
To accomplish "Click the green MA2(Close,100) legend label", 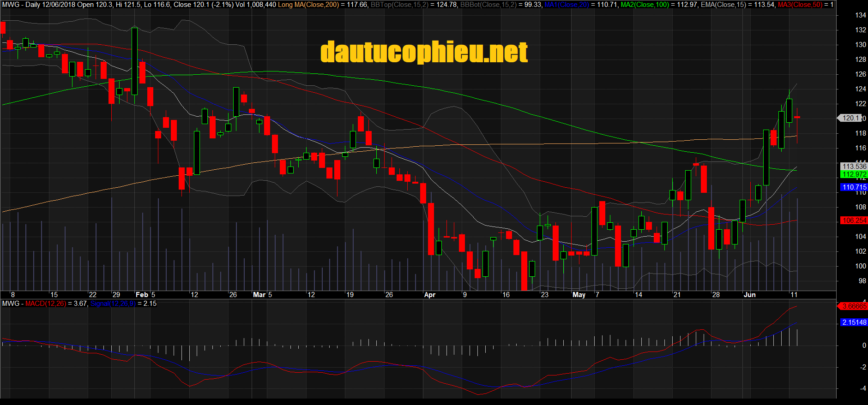I will [x=645, y=5].
